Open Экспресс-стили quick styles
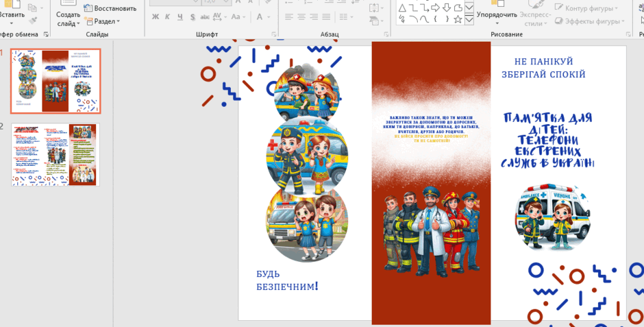644x327 pixels. tap(535, 15)
